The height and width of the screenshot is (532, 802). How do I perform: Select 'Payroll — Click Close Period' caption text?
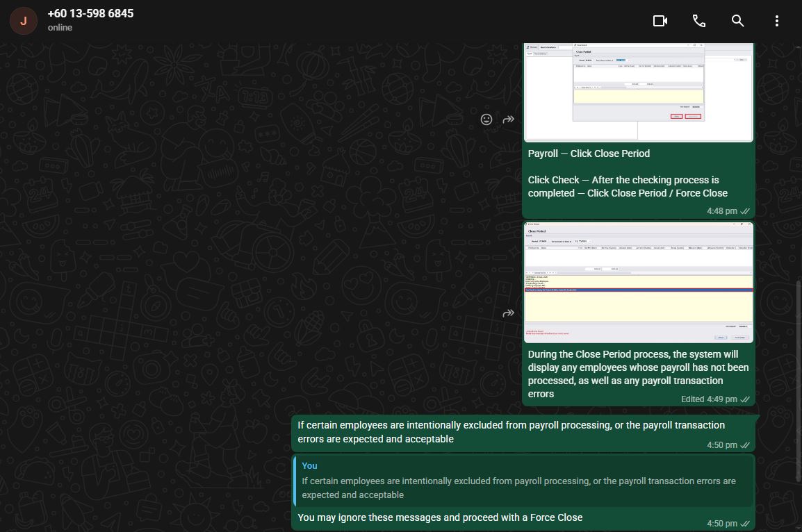(x=589, y=153)
